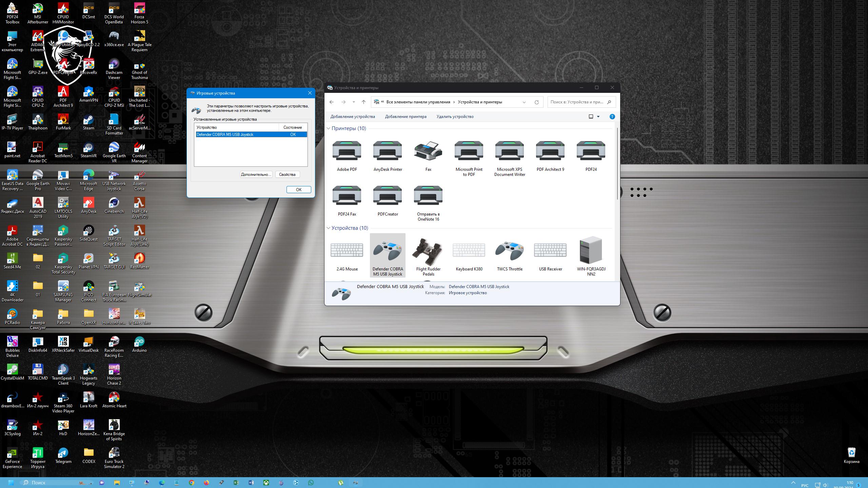Click the refresh button in address bar
Screen dimensions: 868x488
point(536,102)
